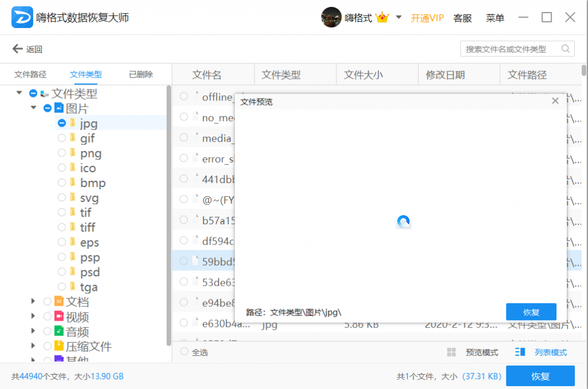Open the 菜单 menu
This screenshot has height=389, width=588.
495,18
